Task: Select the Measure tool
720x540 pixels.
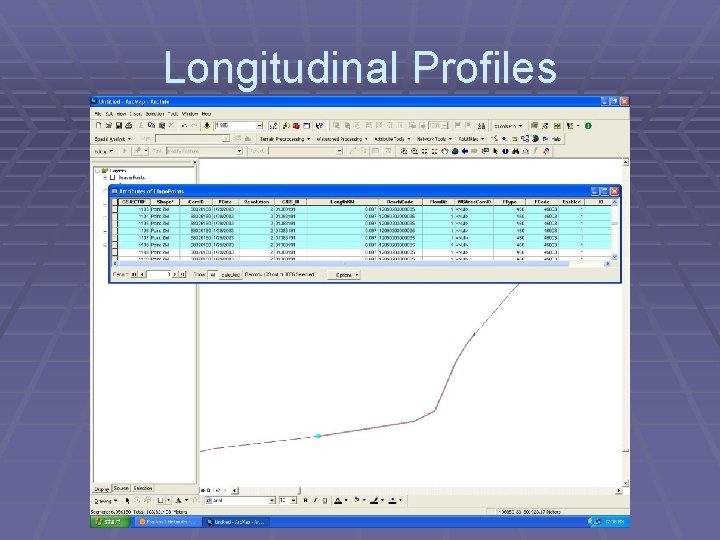Action: tap(526, 151)
